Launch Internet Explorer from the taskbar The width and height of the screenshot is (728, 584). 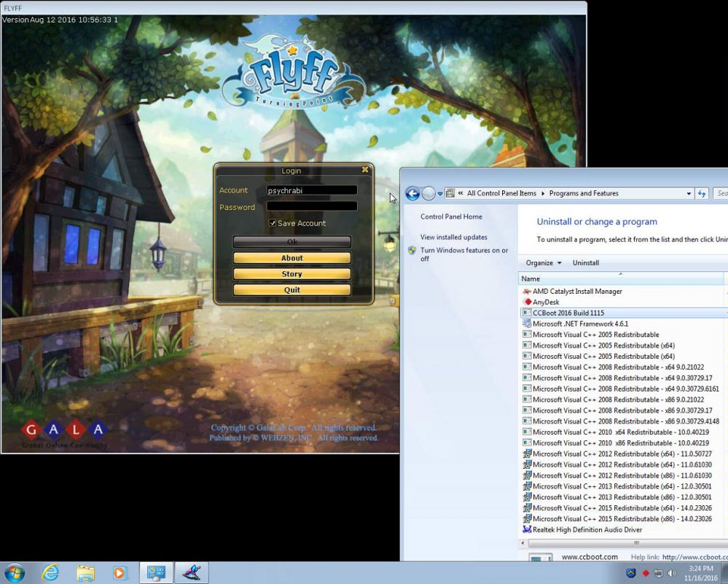point(50,572)
